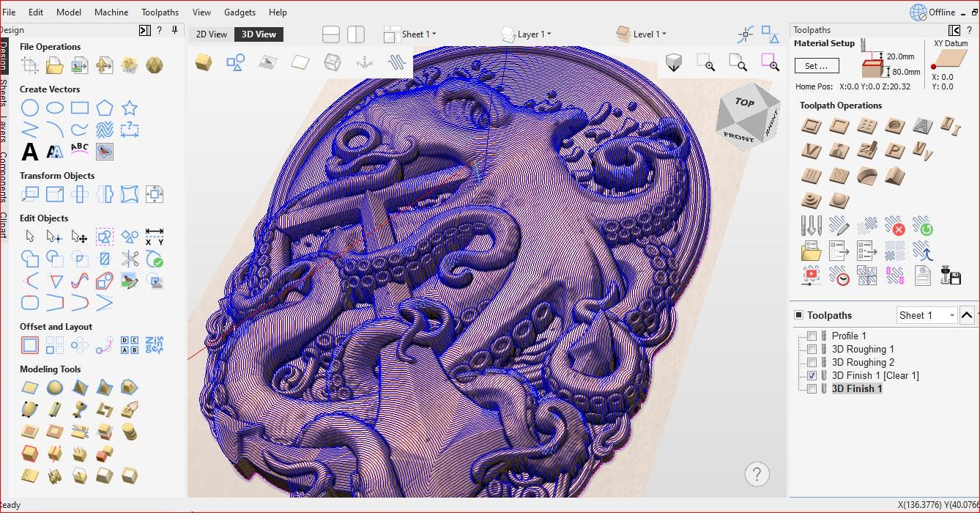Toggle the 3D Roughing 1 checkbox

pyautogui.click(x=812, y=350)
